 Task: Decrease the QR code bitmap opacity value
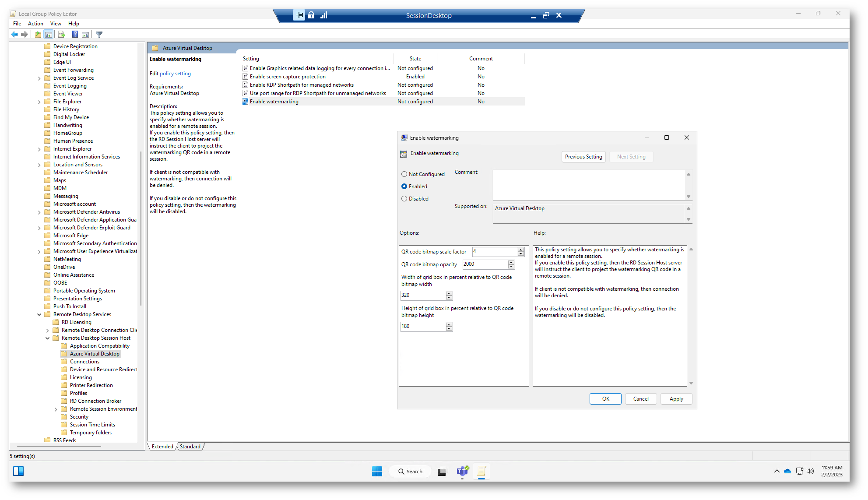click(x=511, y=267)
